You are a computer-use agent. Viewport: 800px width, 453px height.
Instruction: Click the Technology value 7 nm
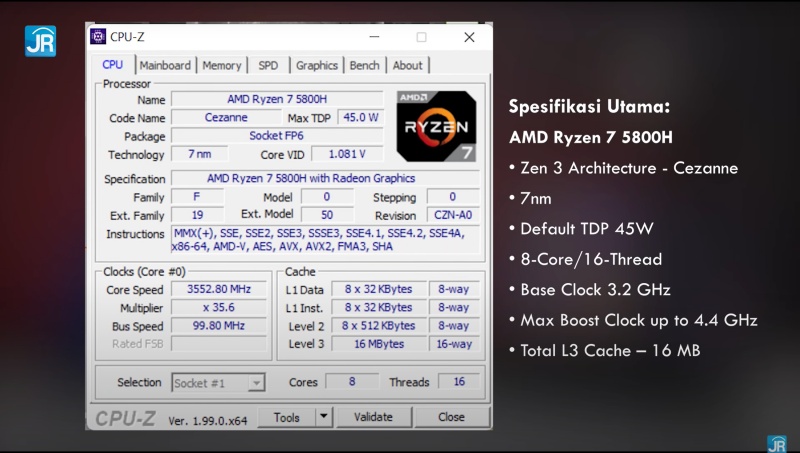pyautogui.click(x=199, y=154)
